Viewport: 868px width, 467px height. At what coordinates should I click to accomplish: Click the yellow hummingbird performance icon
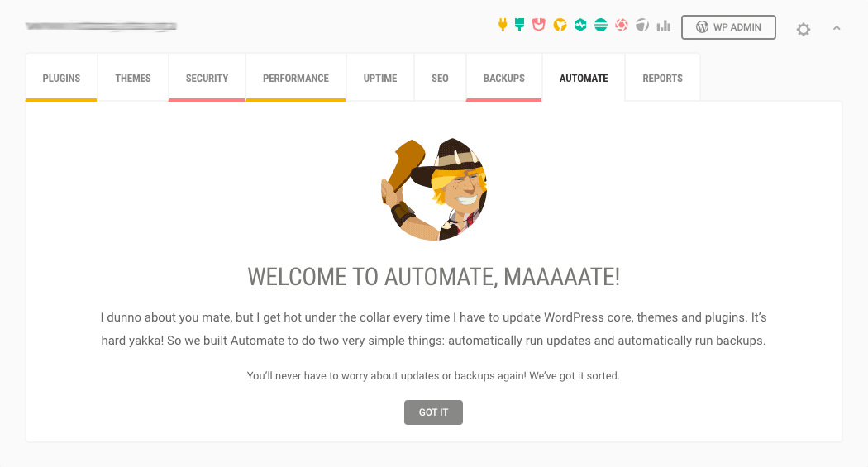pos(560,25)
